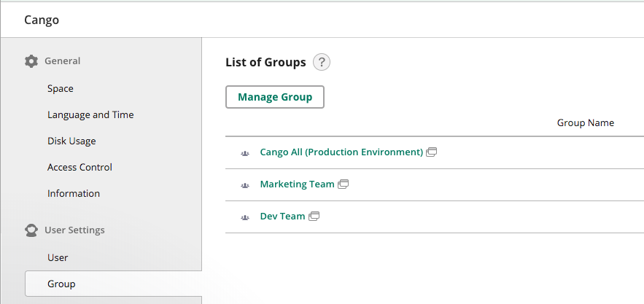
Task: Open Cango All group in new window icon
Action: (431, 152)
